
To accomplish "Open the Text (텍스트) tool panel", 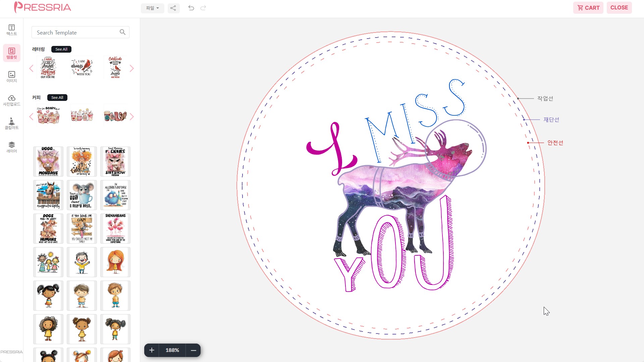I will tap(12, 29).
